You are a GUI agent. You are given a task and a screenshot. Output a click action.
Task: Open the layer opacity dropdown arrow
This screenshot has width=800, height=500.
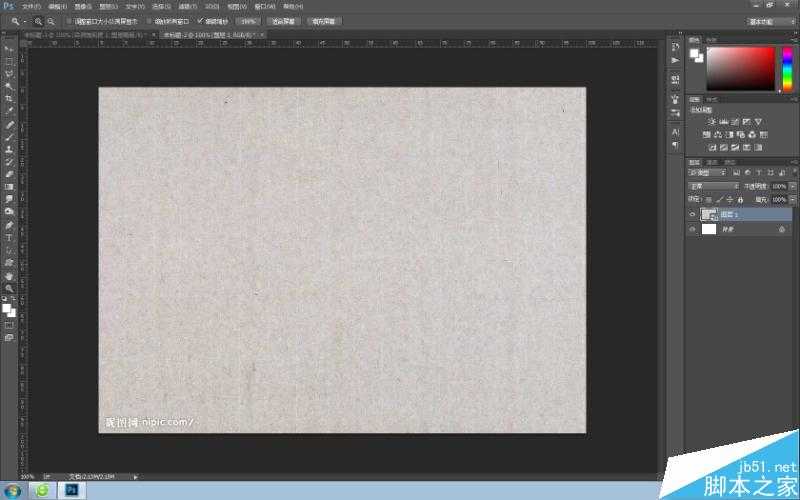(x=794, y=186)
